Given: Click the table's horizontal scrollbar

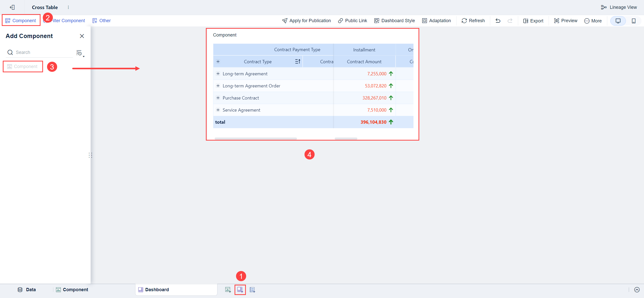Looking at the screenshot, I should pyautogui.click(x=256, y=138).
